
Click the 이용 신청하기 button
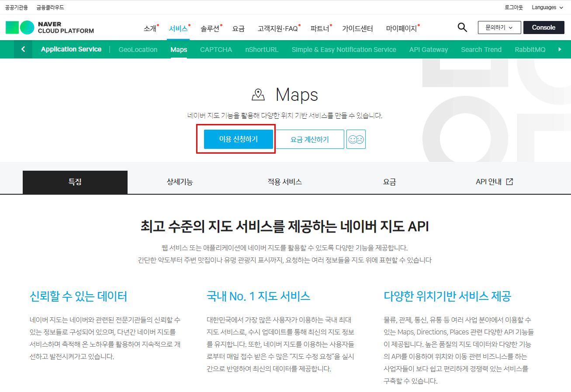[239, 139]
